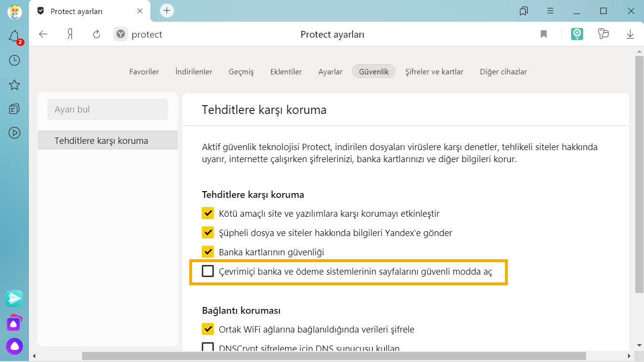Image resolution: width=644 pixels, height=362 pixels.
Task: Open the Ayarlar tab
Action: (330, 71)
